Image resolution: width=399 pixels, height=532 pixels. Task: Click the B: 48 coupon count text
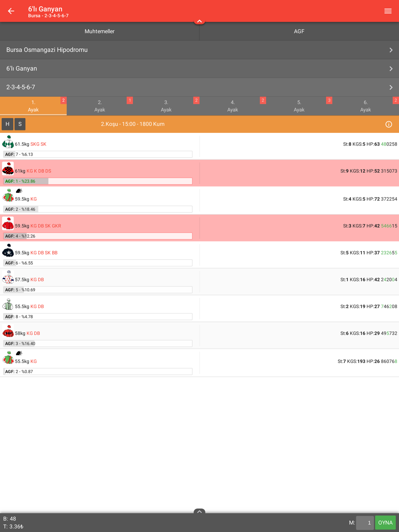coord(10,519)
